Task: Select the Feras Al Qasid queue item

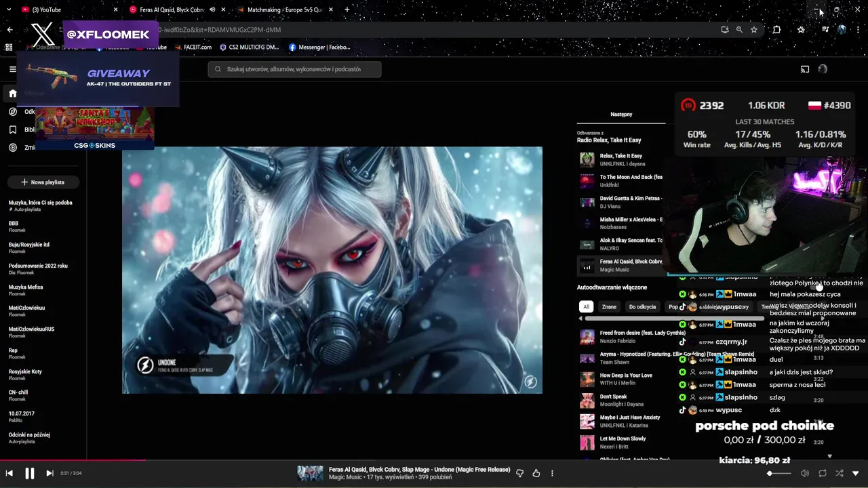Action: click(620, 266)
